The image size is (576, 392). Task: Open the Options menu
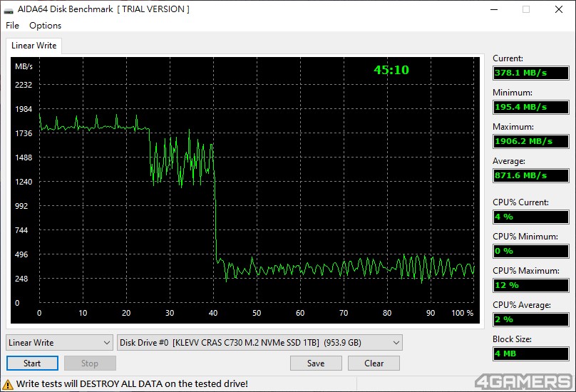pyautogui.click(x=45, y=26)
